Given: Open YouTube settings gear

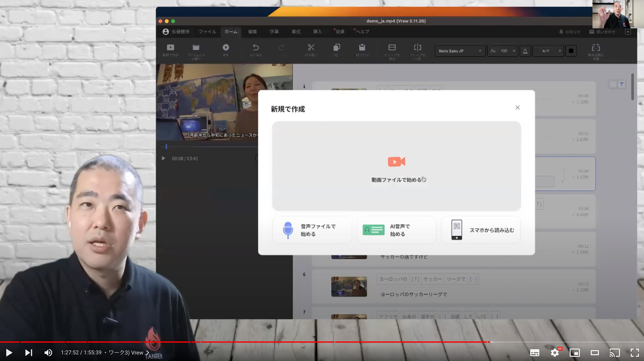Looking at the screenshot, I should (x=555, y=353).
